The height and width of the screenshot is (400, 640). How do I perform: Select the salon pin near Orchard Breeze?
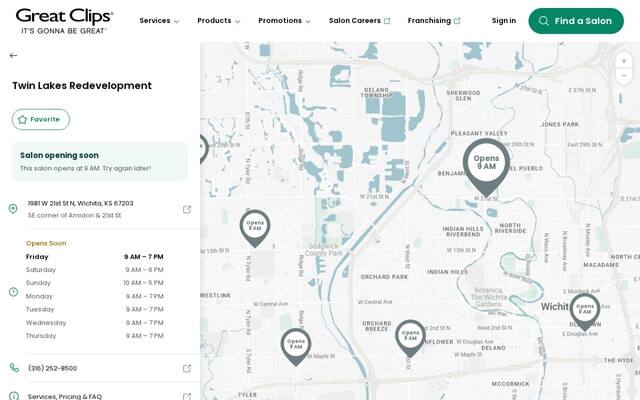pos(410,338)
